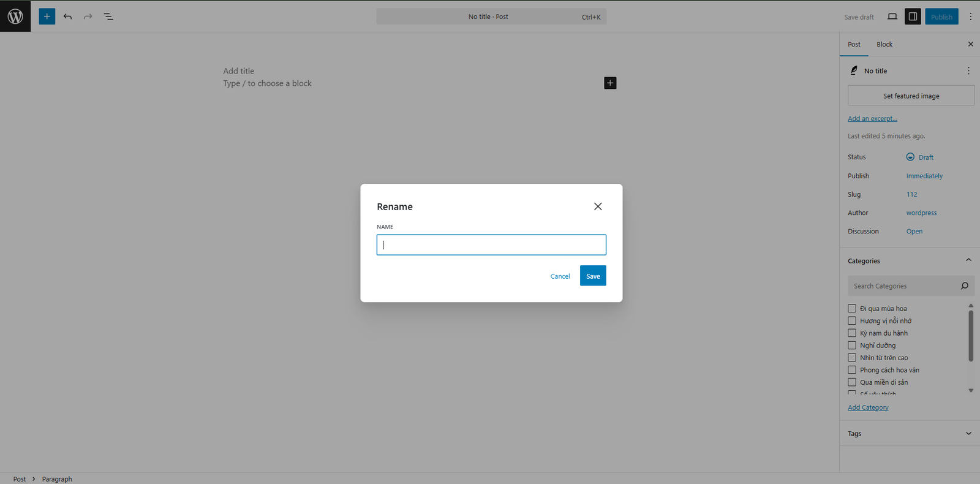Click the black add block button
980x484 pixels.
pos(610,83)
